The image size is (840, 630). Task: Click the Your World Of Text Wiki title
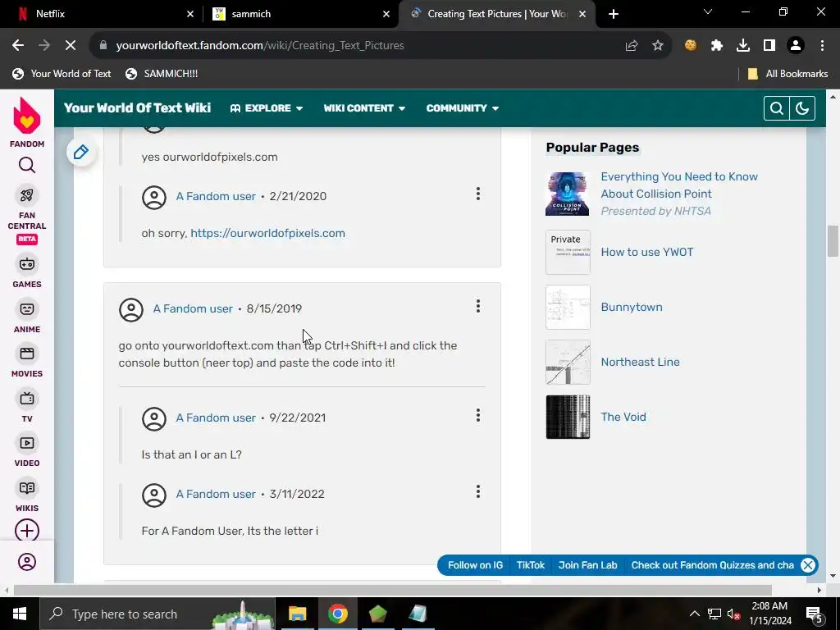tap(137, 108)
